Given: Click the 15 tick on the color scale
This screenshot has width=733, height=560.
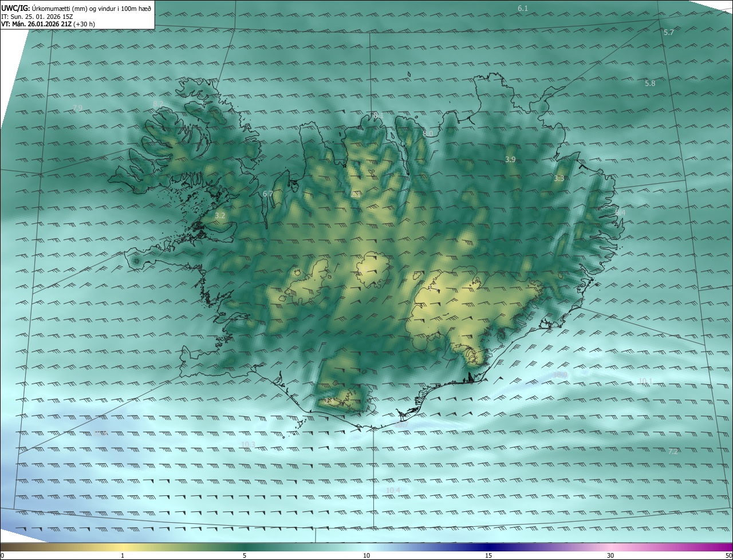Looking at the screenshot, I should (x=488, y=556).
